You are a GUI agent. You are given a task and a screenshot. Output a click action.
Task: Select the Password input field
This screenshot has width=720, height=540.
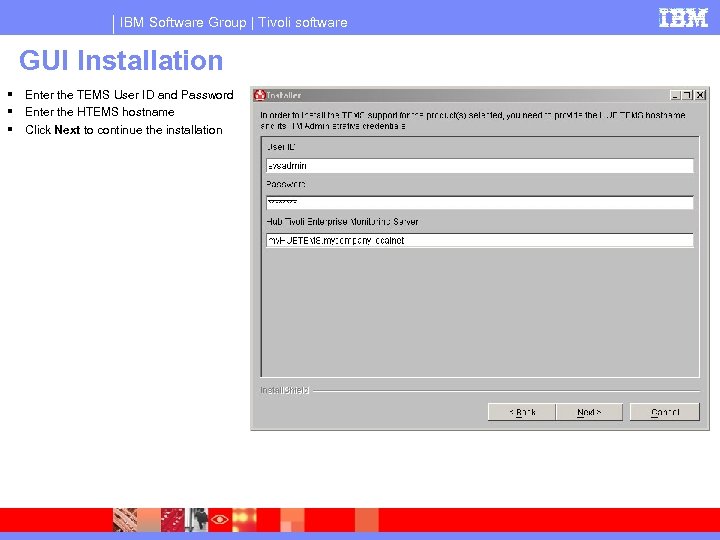[479, 203]
